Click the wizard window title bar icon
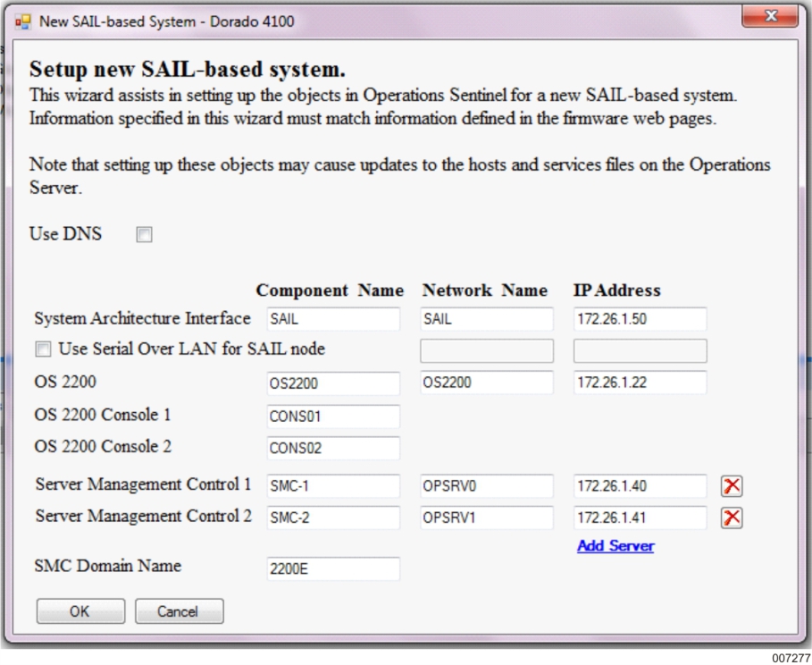This screenshot has width=812, height=665. pyautogui.click(x=23, y=21)
